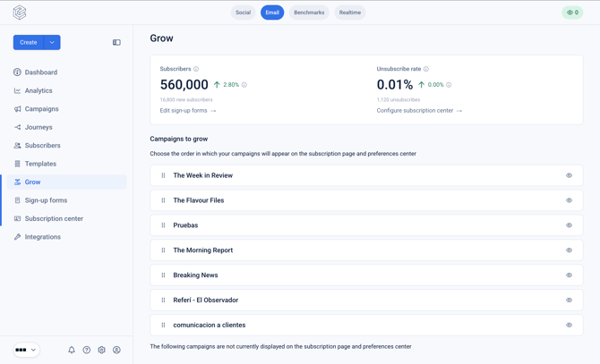Switch to the Benchmarks tab

point(309,13)
